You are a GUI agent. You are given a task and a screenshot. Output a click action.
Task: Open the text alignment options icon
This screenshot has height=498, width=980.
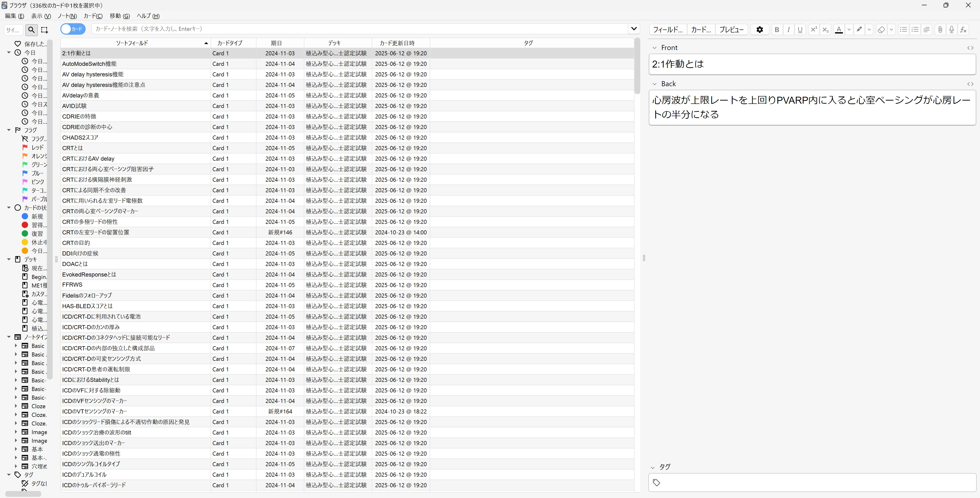coord(927,29)
